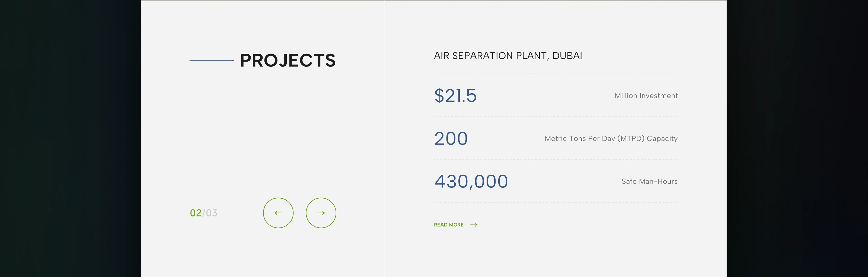
Task: Open the READ MORE link
Action: click(448, 225)
